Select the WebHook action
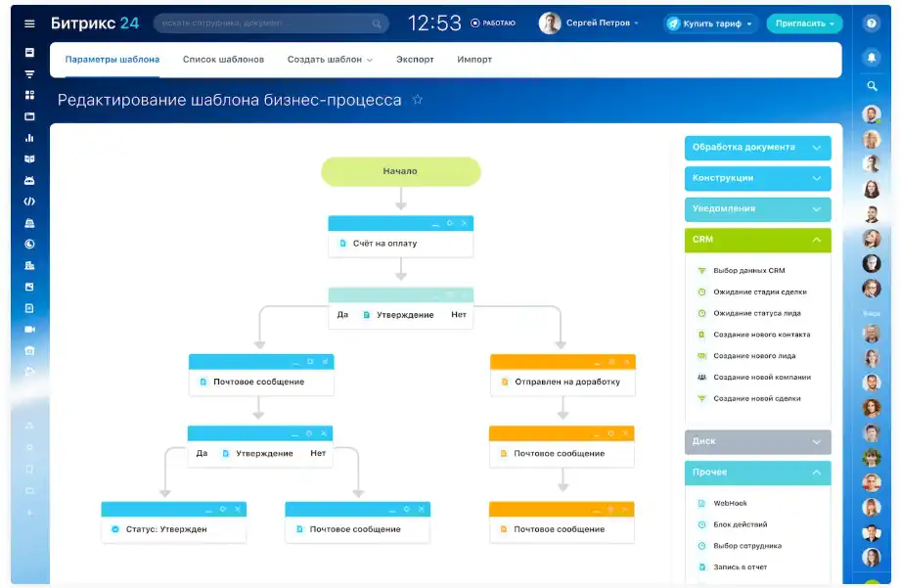This screenshot has width=900, height=588. pyautogui.click(x=730, y=504)
